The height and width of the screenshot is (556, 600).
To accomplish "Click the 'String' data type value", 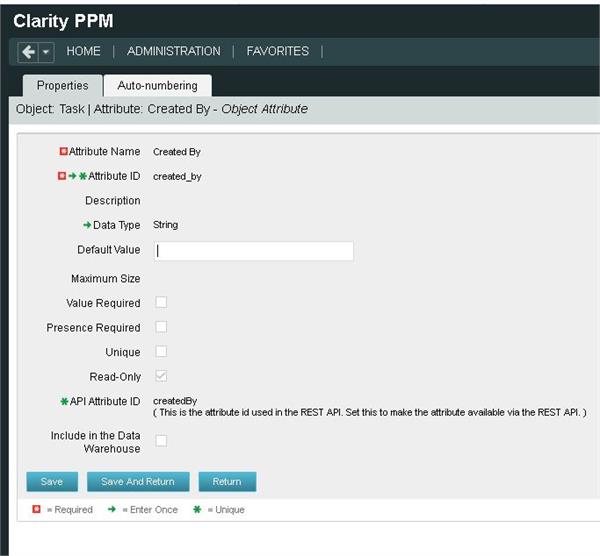I will coord(165,225).
